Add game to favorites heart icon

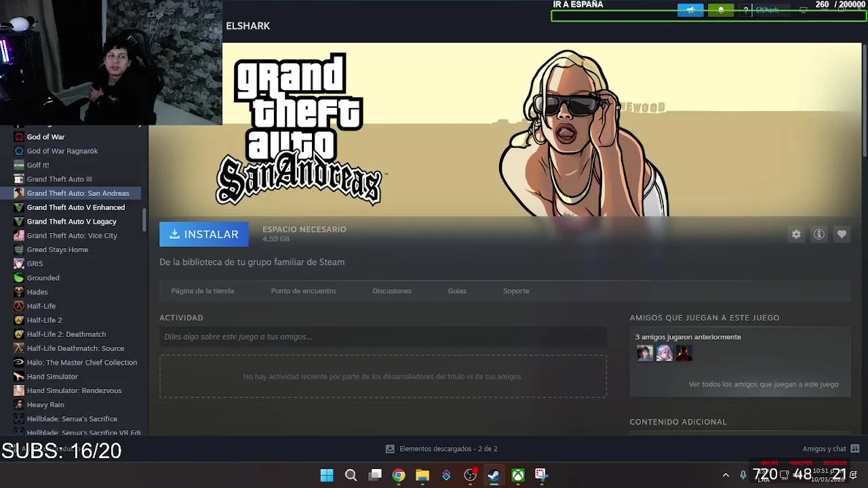coord(842,235)
